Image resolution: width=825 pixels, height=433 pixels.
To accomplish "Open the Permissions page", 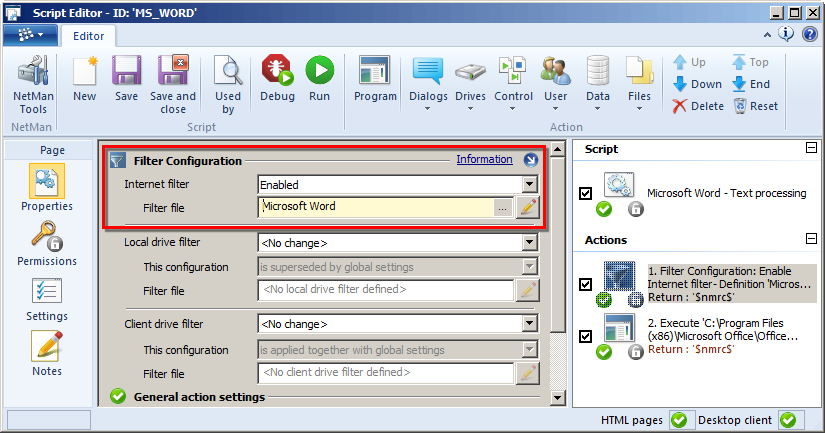I will (x=47, y=243).
